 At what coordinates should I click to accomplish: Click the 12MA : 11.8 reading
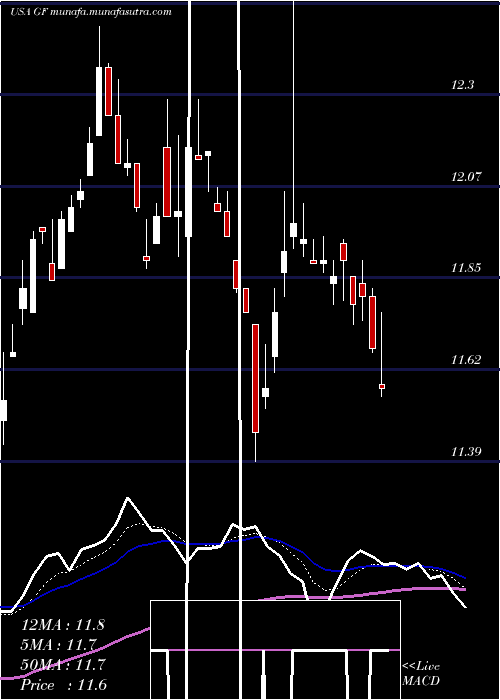click(x=62, y=625)
